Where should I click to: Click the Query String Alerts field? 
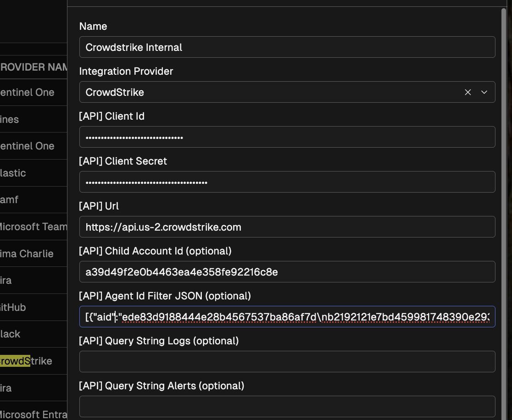point(287,406)
